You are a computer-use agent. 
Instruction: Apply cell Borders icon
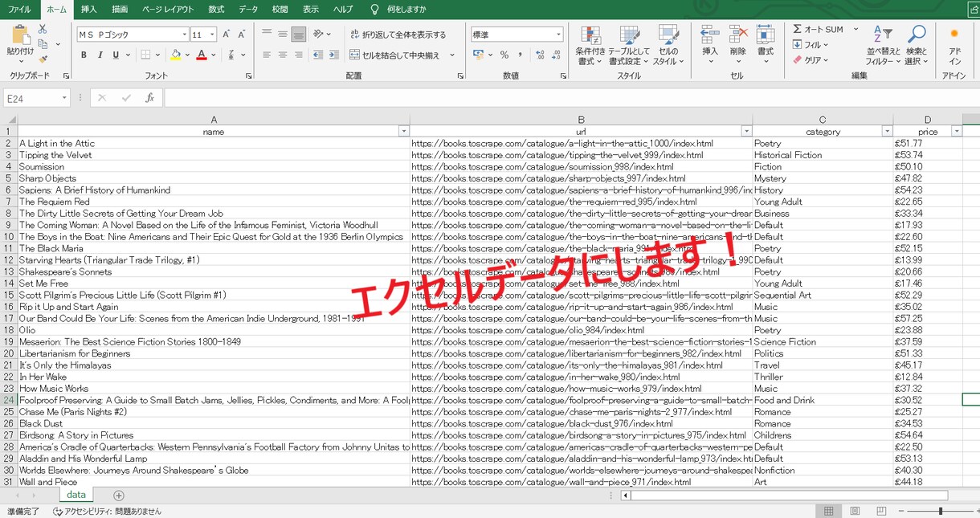click(x=145, y=55)
